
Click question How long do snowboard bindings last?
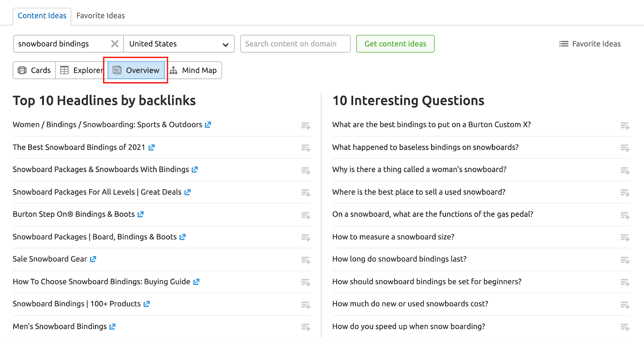tap(399, 259)
